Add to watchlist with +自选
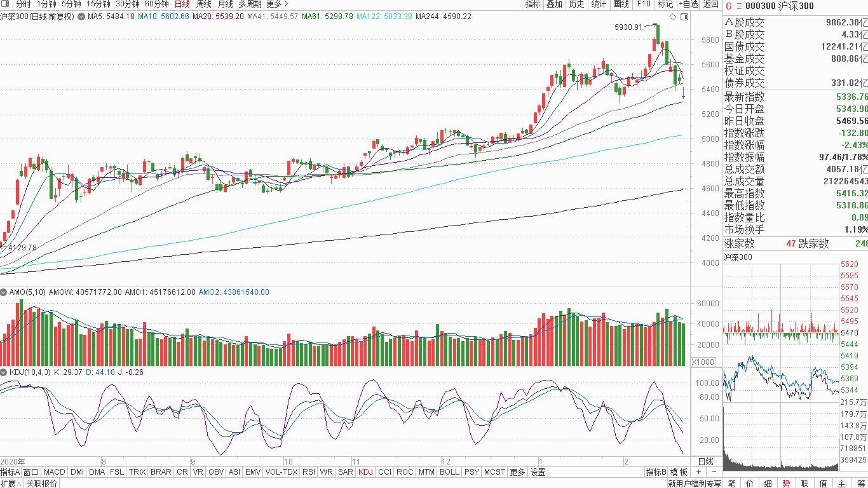The image size is (868, 488). tap(688, 4)
